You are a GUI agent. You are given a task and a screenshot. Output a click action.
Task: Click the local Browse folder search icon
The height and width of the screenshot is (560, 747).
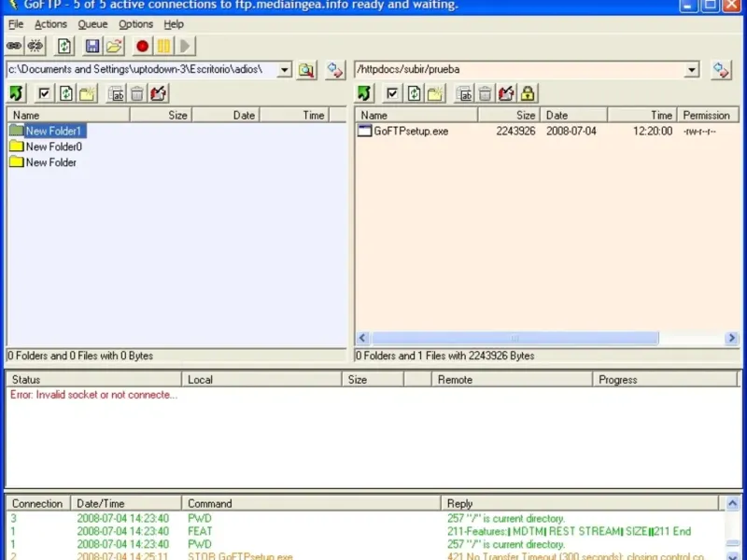[307, 70]
